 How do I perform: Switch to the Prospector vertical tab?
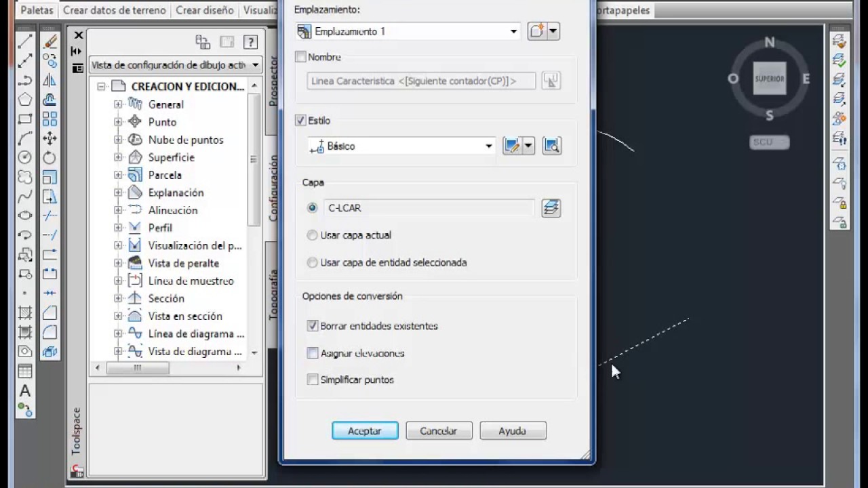[x=273, y=81]
